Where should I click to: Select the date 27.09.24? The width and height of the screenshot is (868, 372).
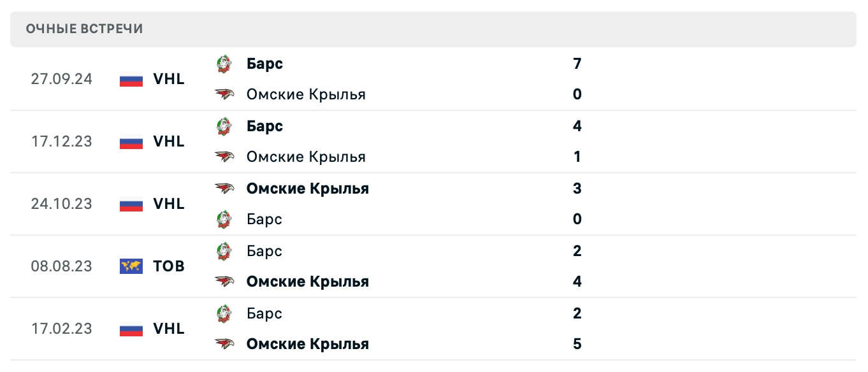[x=62, y=79]
